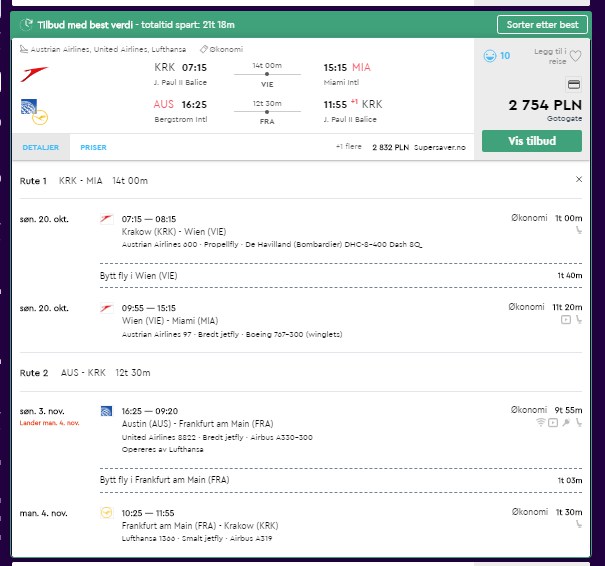Image resolution: width=605 pixels, height=566 pixels.
Task: Click Lufthansa logo on Frankfurt-Krakow leg
Action: pyautogui.click(x=106, y=513)
